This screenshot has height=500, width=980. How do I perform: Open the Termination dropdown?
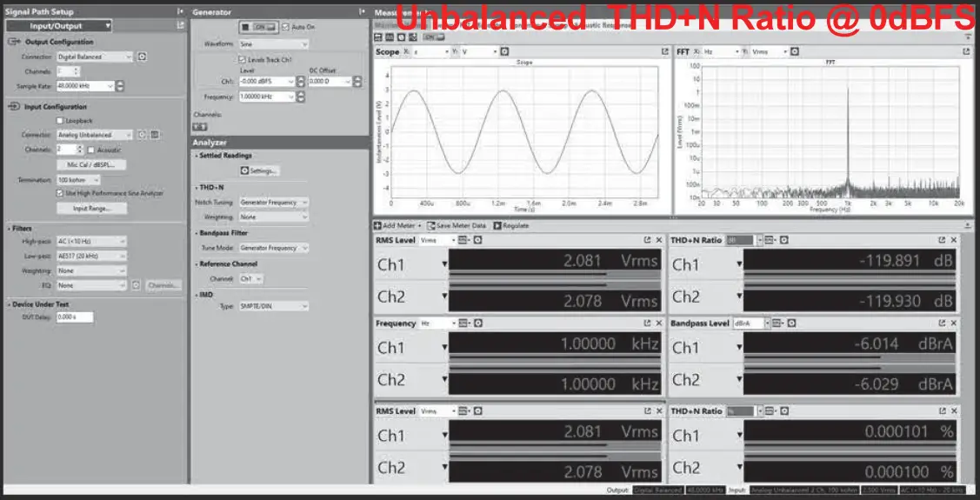click(77, 180)
